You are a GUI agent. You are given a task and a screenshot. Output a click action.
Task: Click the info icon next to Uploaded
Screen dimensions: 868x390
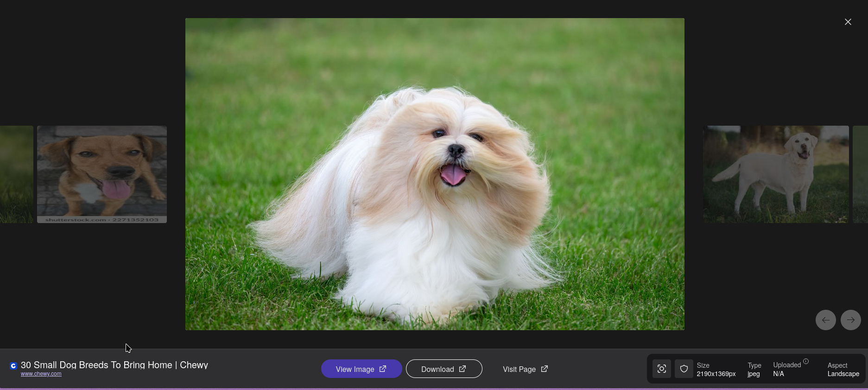[x=806, y=361]
